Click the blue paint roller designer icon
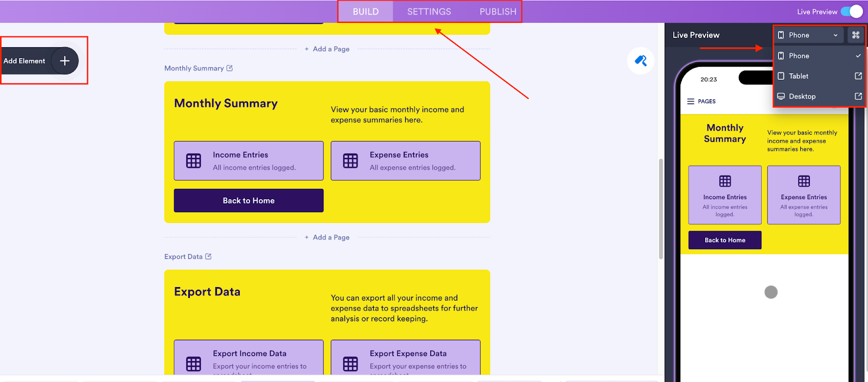 pos(641,61)
